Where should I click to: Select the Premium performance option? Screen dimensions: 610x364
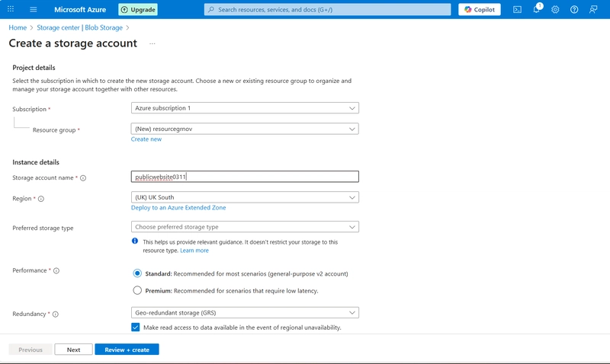[x=137, y=290]
